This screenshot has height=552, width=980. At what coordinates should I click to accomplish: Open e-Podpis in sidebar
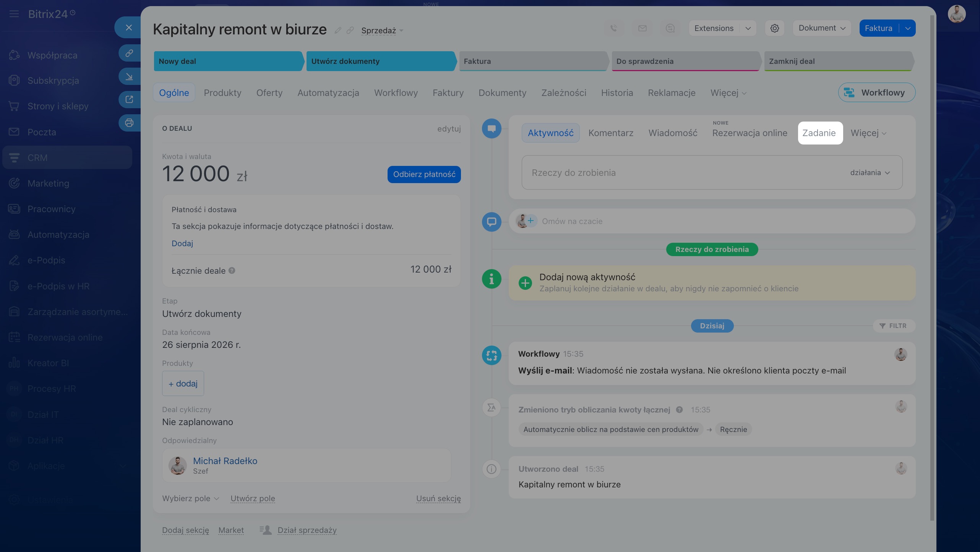point(46,260)
